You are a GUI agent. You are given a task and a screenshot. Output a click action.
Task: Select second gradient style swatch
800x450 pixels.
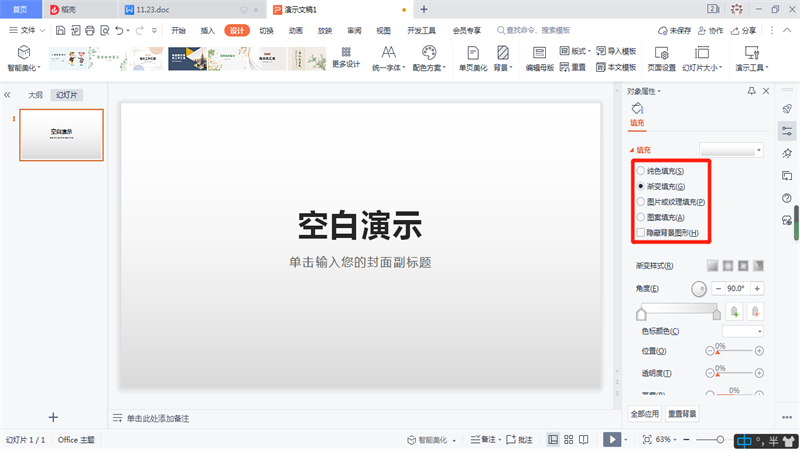[728, 265]
